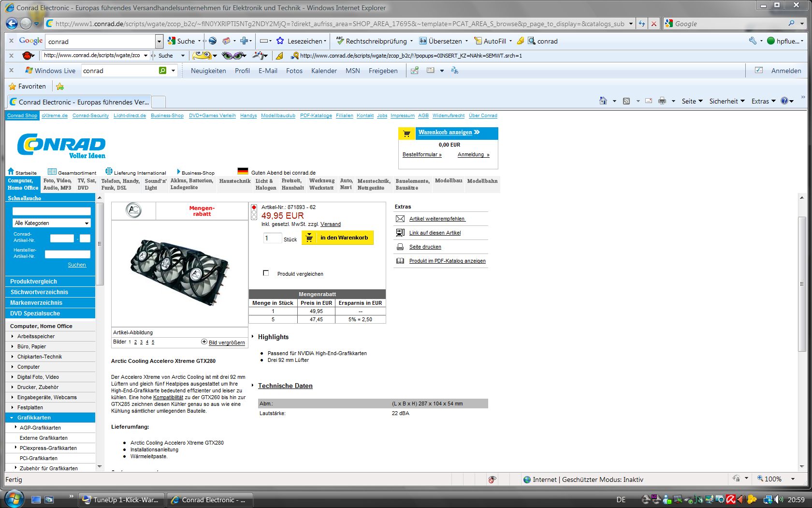The image size is (812, 508).
Task: Click the Google toolbar wrench settings icon
Action: 753,41
